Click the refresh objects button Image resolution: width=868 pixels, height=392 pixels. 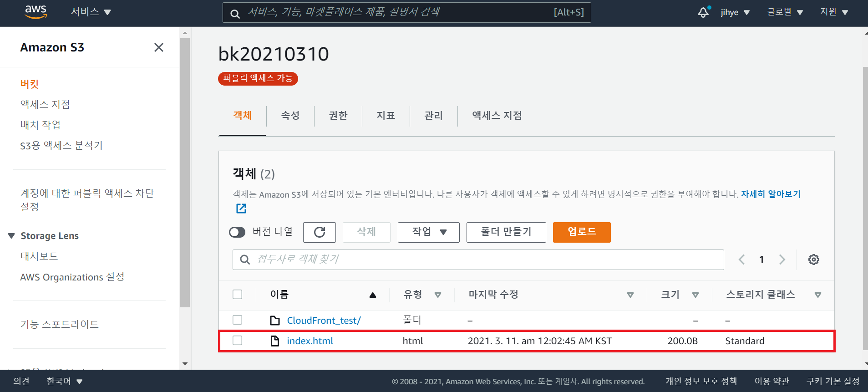coord(320,232)
